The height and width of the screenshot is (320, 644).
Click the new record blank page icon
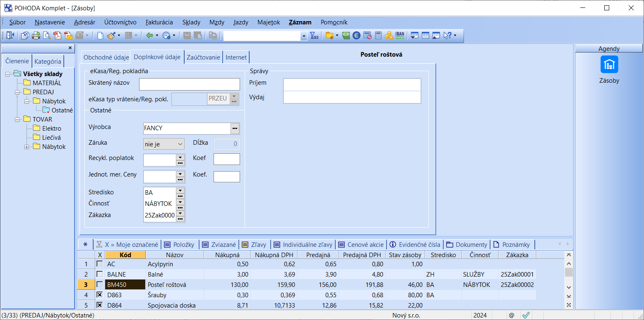[100, 36]
